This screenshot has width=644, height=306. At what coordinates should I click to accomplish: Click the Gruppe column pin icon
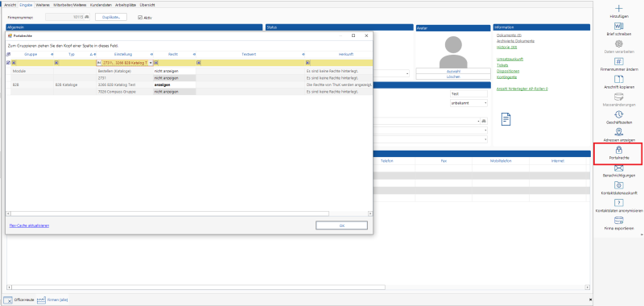pos(52,54)
